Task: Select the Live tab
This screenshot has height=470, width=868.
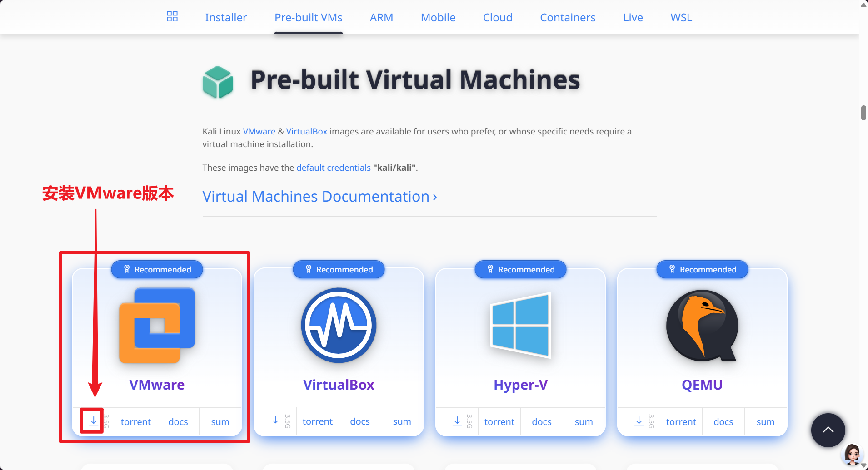Action: pos(633,17)
